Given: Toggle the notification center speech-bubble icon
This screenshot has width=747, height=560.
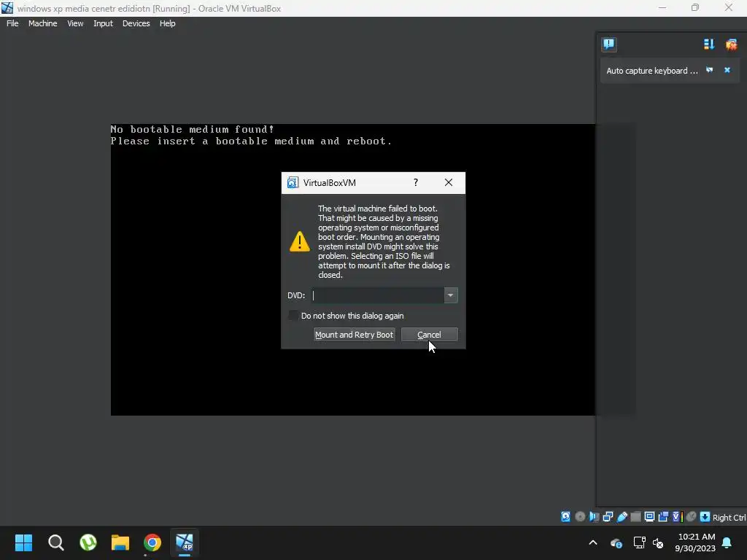Looking at the screenshot, I should [609, 44].
